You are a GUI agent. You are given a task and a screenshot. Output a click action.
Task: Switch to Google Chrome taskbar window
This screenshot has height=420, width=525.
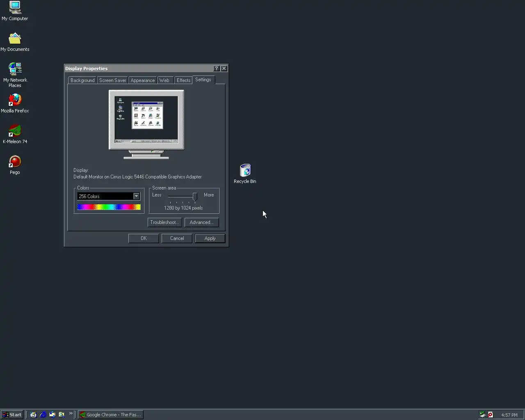coord(111,415)
